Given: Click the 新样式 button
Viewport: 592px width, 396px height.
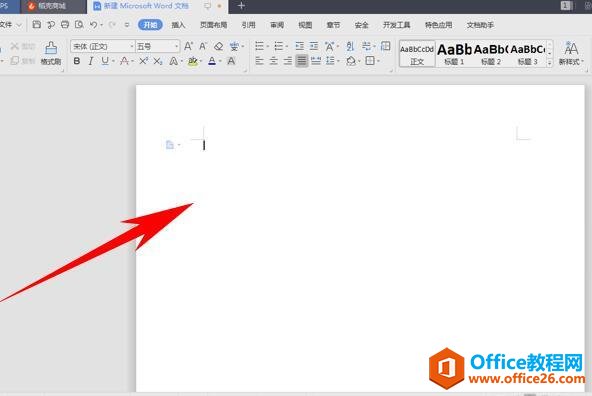Looking at the screenshot, I should 571,53.
